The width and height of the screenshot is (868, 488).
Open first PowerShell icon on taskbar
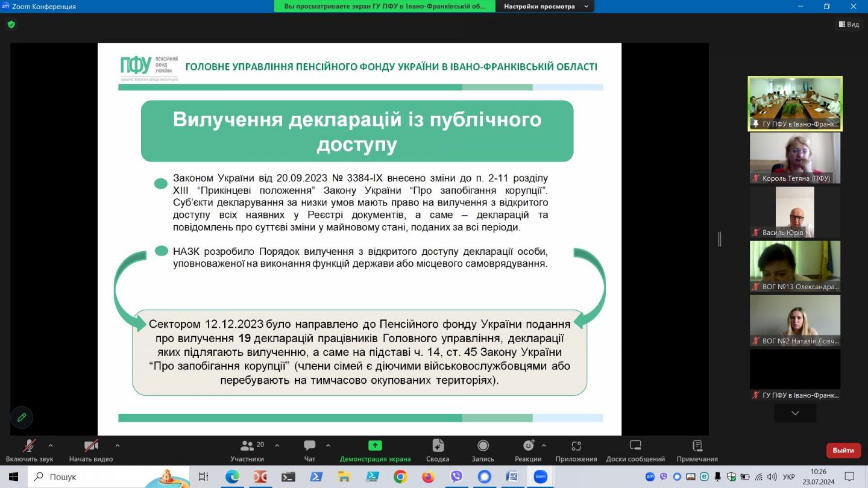tap(316, 477)
